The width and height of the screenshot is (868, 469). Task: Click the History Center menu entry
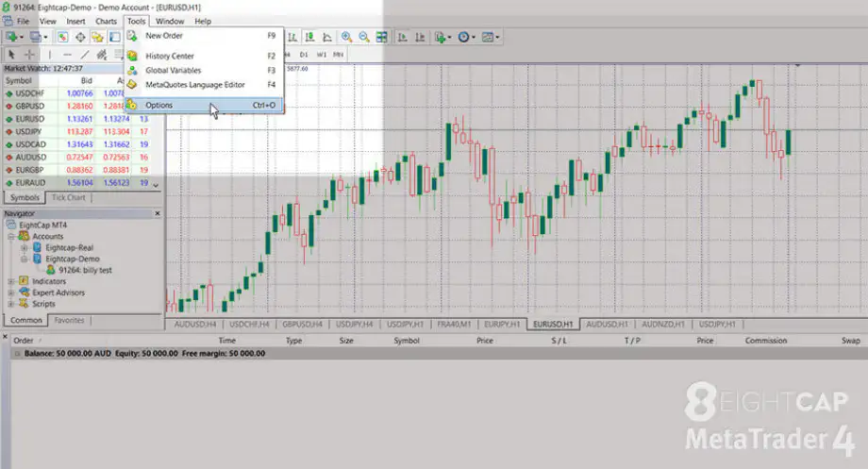click(x=170, y=56)
